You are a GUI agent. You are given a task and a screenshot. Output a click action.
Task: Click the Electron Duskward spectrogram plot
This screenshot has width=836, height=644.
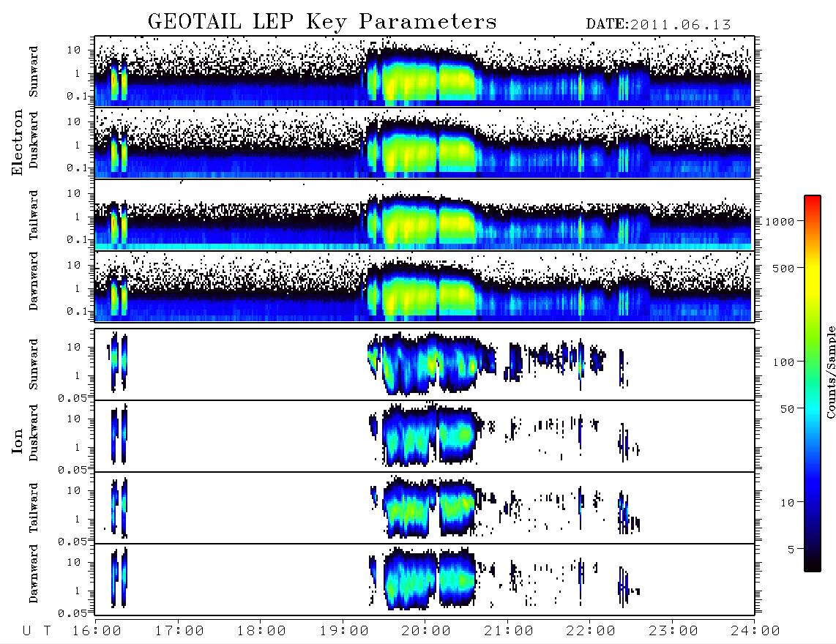tap(425, 143)
